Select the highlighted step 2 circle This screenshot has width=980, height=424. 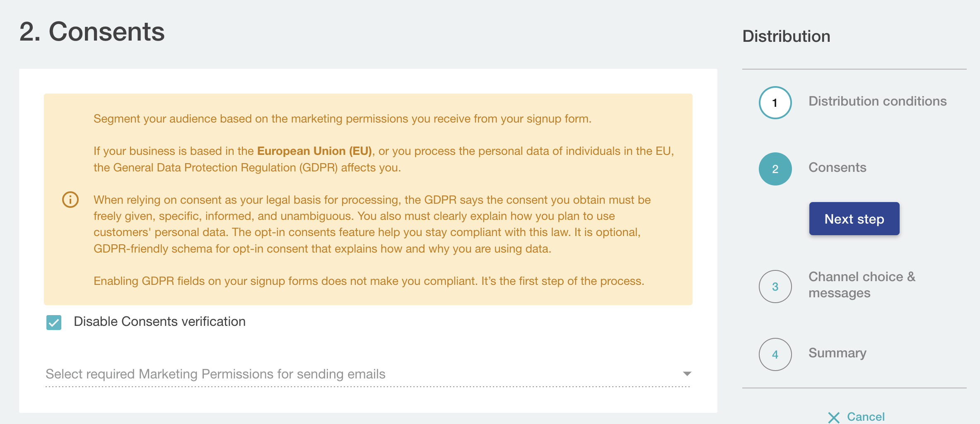point(775,169)
